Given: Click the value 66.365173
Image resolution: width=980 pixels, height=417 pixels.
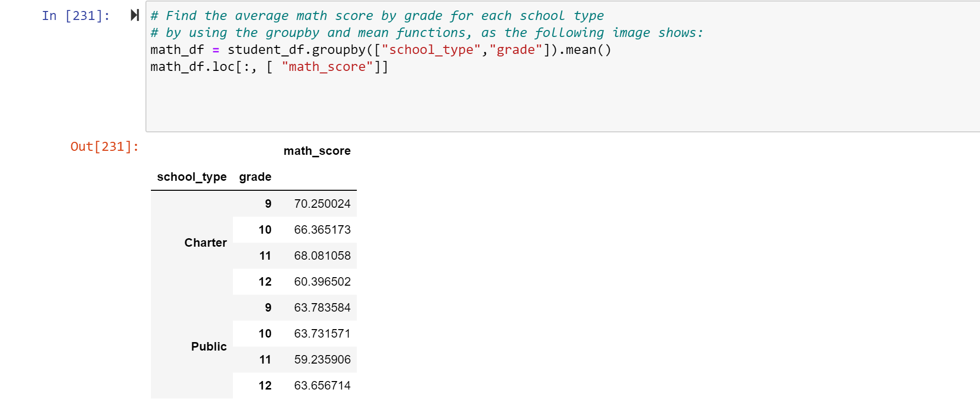Looking at the screenshot, I should click(x=322, y=230).
